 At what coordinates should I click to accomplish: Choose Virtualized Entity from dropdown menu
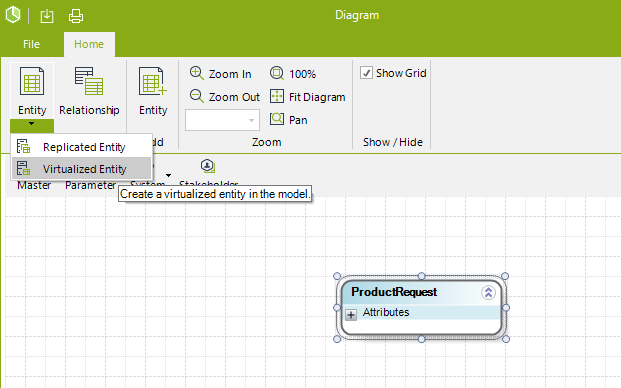(82, 169)
